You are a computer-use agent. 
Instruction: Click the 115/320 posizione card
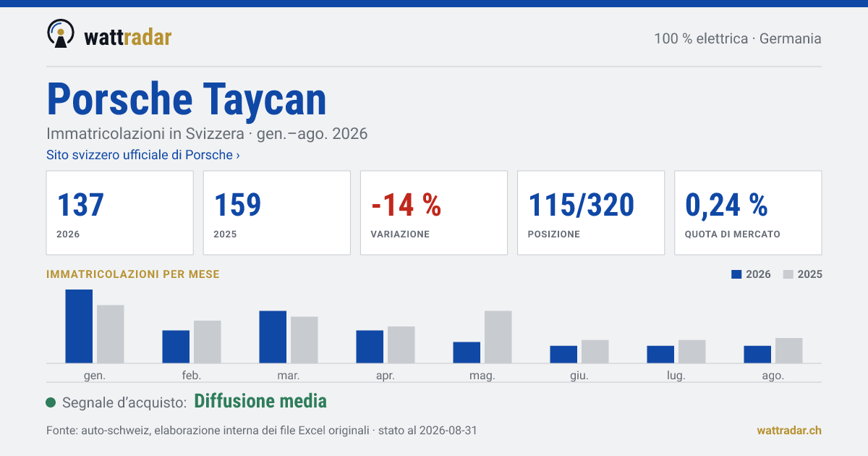click(x=591, y=213)
